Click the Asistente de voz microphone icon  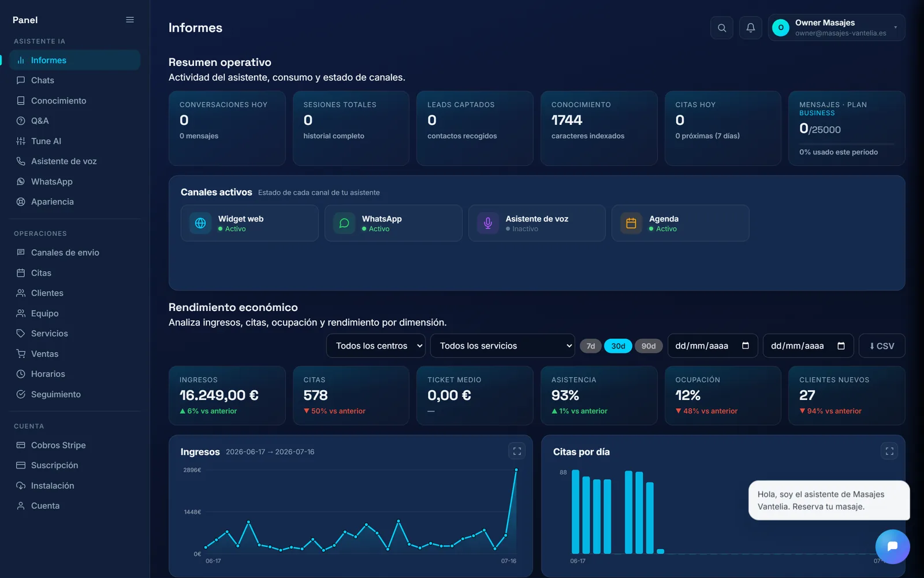[488, 223]
